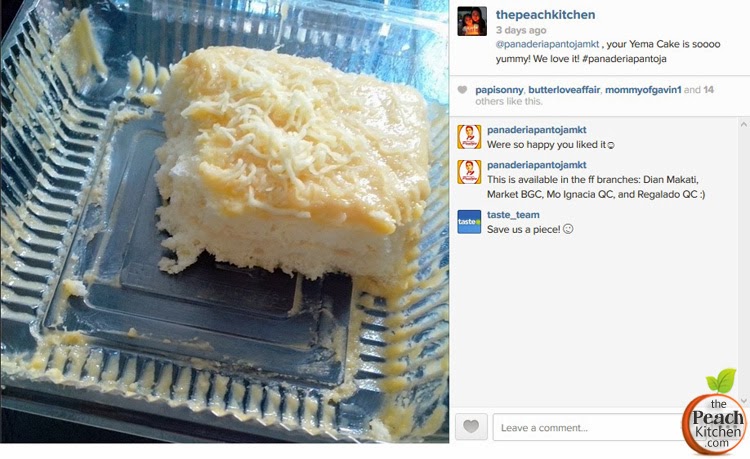Click scroll down arrow in comments panel

[744, 401]
